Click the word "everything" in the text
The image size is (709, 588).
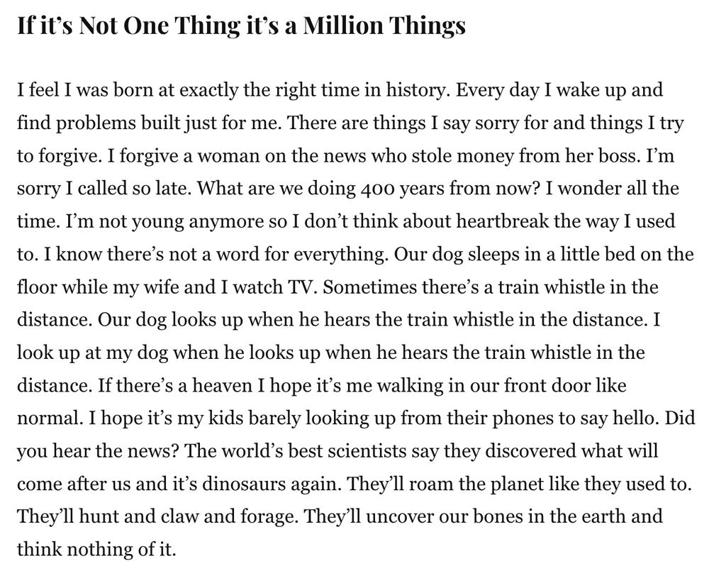coord(340,254)
